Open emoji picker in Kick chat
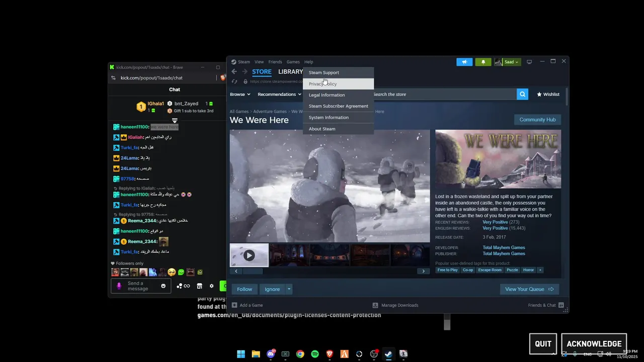This screenshot has width=644, height=362. click(163, 286)
